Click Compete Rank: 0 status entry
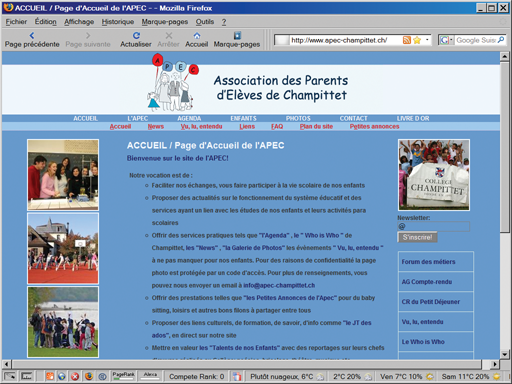The height and width of the screenshot is (384, 512). point(197,377)
